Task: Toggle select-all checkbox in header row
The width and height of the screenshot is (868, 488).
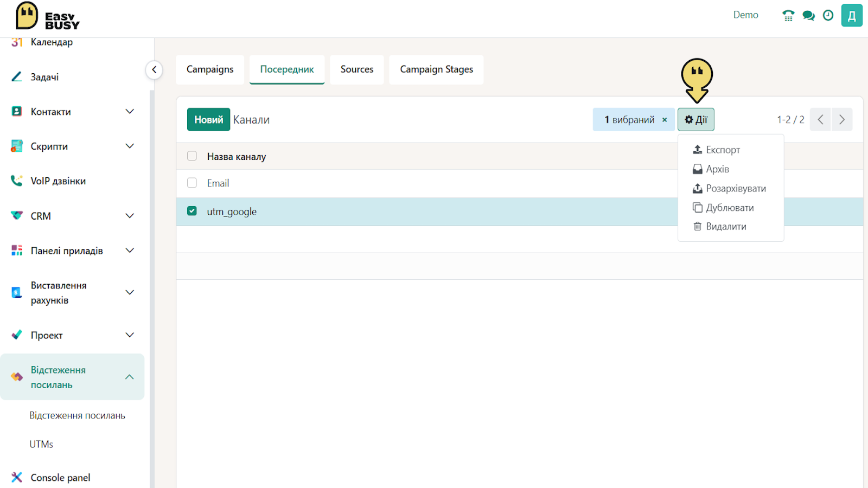Action: [192, 156]
